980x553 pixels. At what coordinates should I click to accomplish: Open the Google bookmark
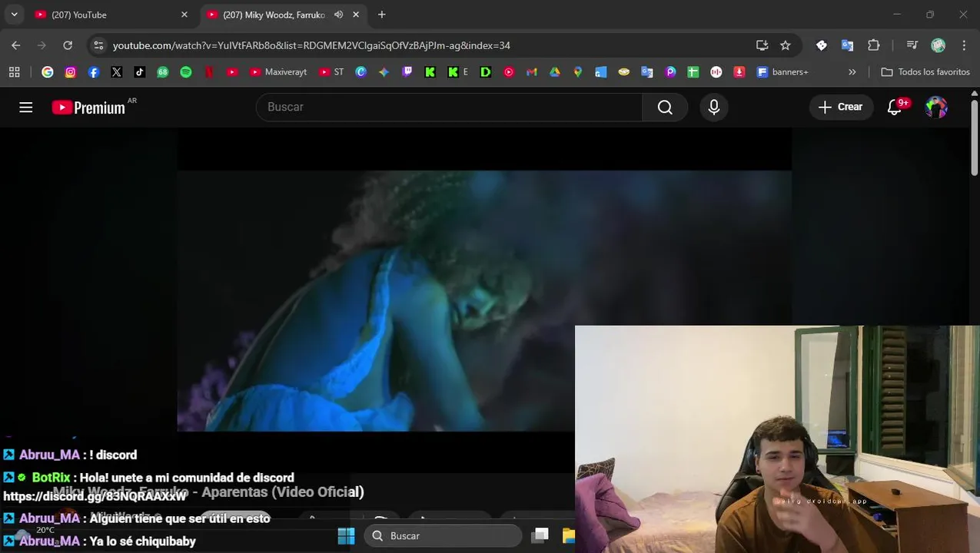(48, 72)
